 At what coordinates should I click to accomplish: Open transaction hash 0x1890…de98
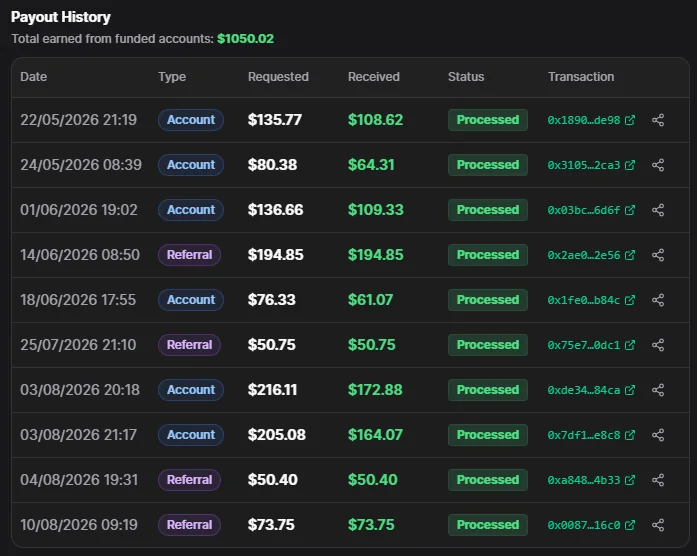(x=584, y=120)
